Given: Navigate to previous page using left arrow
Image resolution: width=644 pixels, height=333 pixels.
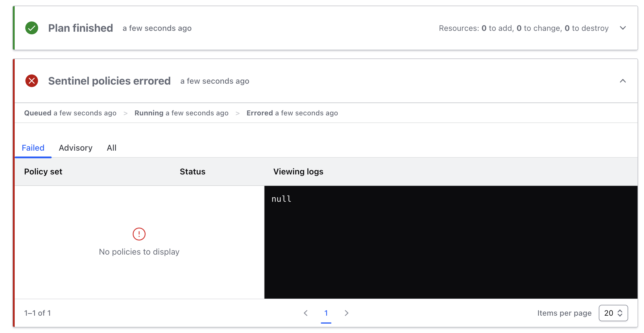Looking at the screenshot, I should [306, 313].
